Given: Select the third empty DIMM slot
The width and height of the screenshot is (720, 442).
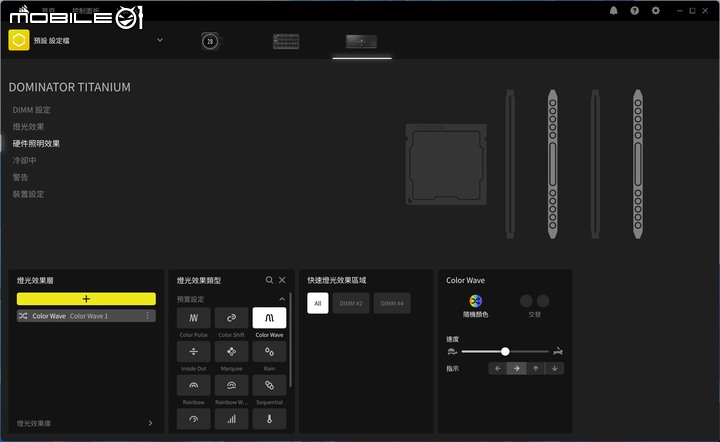Looking at the screenshot, I should tap(595, 164).
